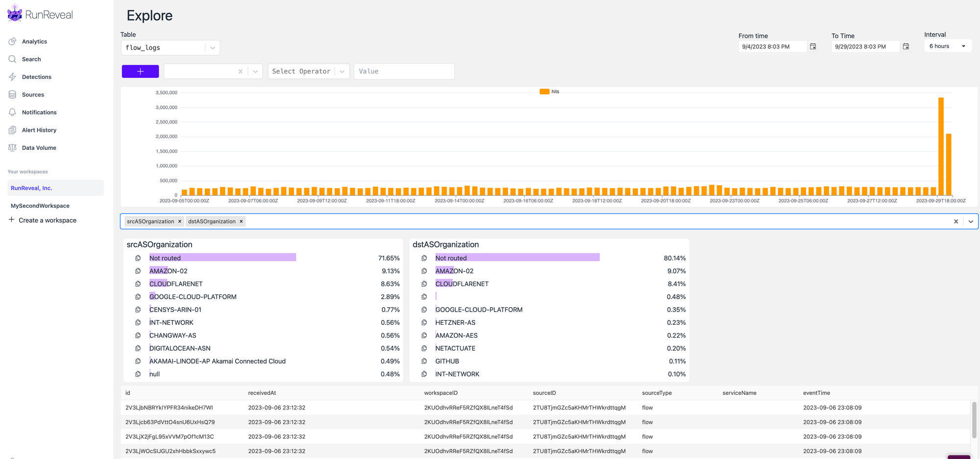Switch to MySecondWorkspace
Image resolution: width=980 pixels, height=459 pixels.
(40, 205)
